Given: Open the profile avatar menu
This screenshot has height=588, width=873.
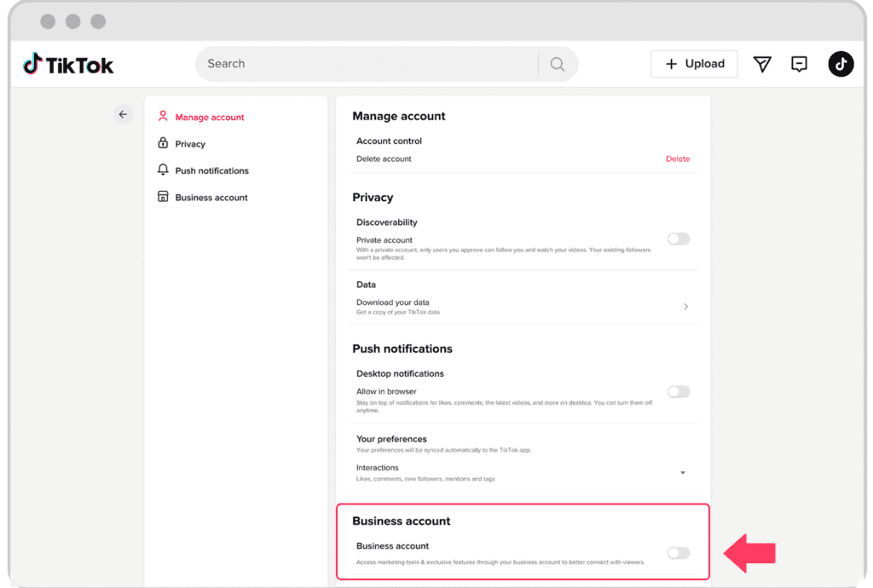Looking at the screenshot, I should 841,64.
